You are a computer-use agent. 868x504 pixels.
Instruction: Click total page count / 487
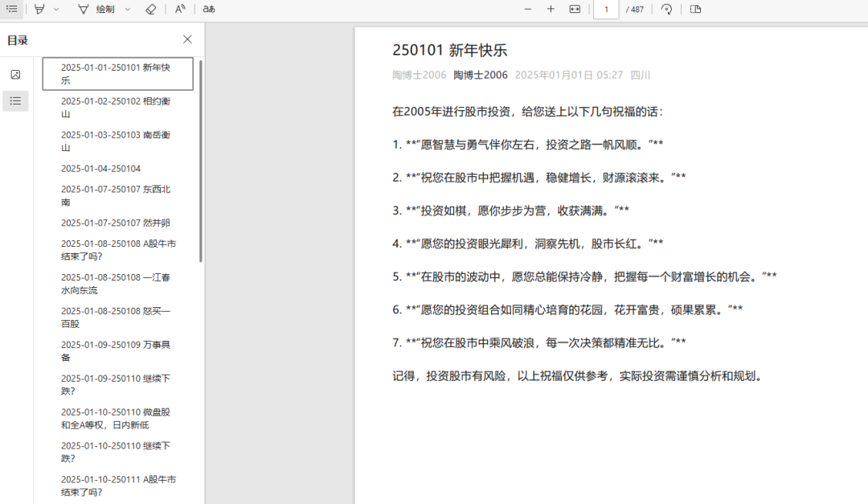[634, 10]
